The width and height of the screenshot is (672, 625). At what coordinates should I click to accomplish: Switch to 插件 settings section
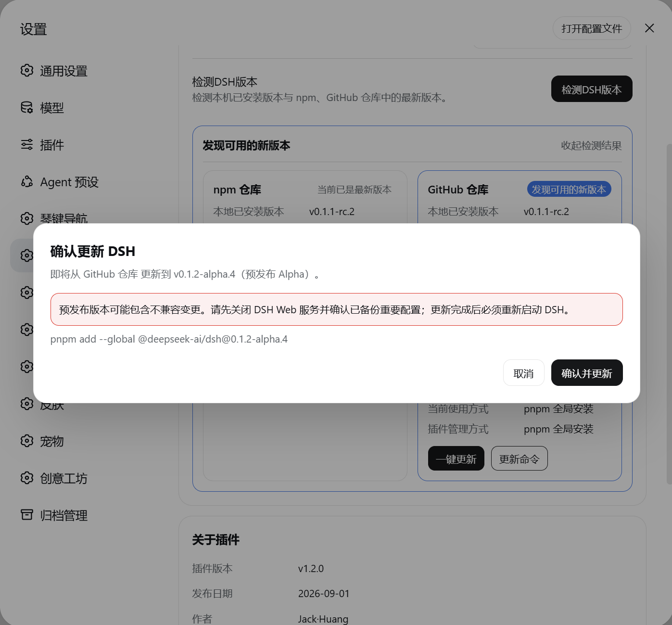tap(52, 145)
